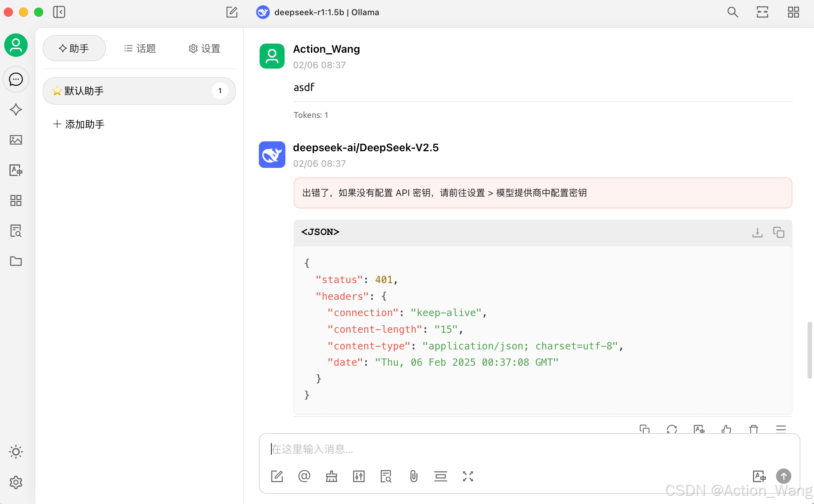Screen dimensions: 814x504
Task: Translate input text via toolbar icon
Action: pos(759,476)
